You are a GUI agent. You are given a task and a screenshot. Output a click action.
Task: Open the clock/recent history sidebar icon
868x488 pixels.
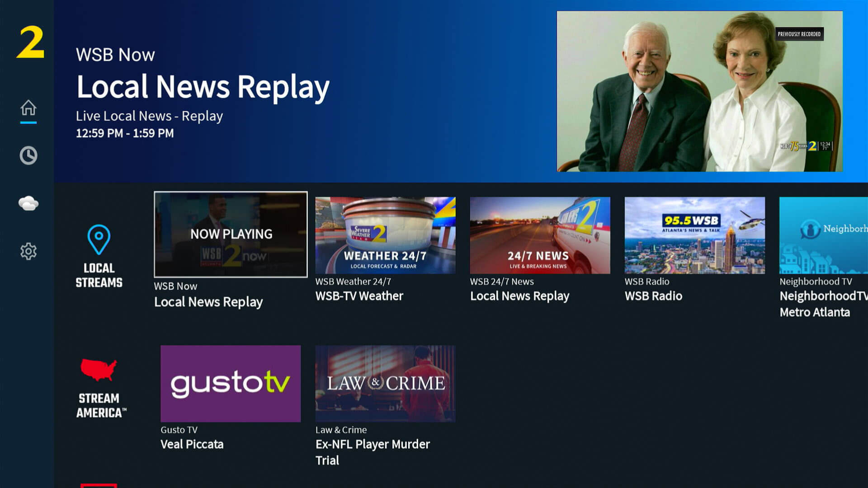28,155
